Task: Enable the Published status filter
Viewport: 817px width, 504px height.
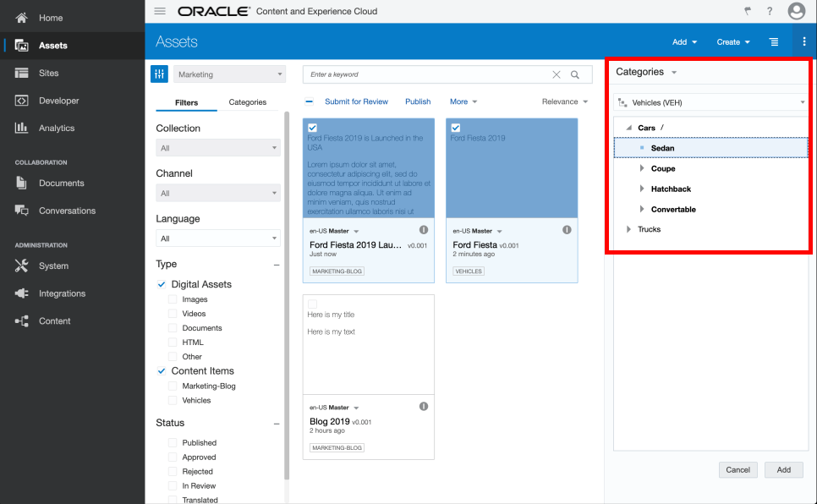Action: (x=173, y=442)
